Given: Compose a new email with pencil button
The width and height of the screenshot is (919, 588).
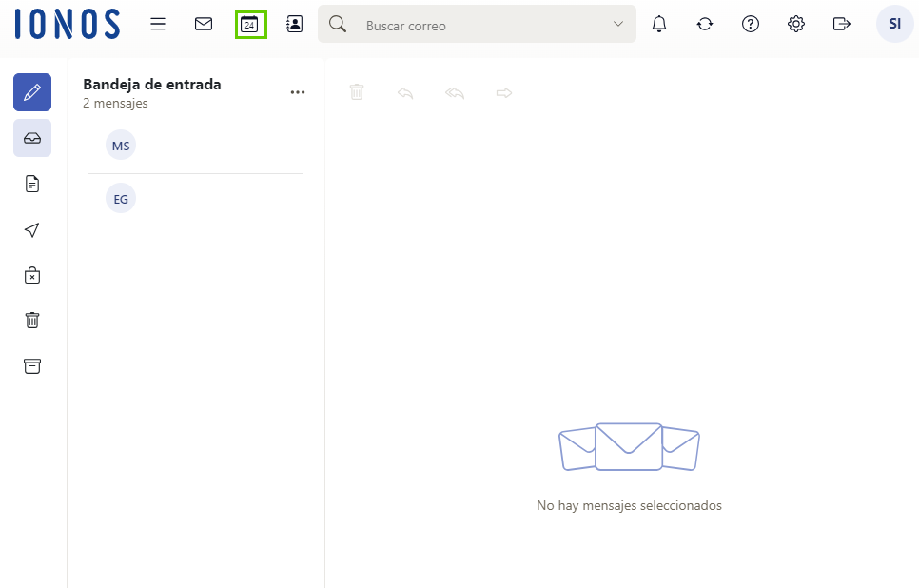Looking at the screenshot, I should [32, 92].
